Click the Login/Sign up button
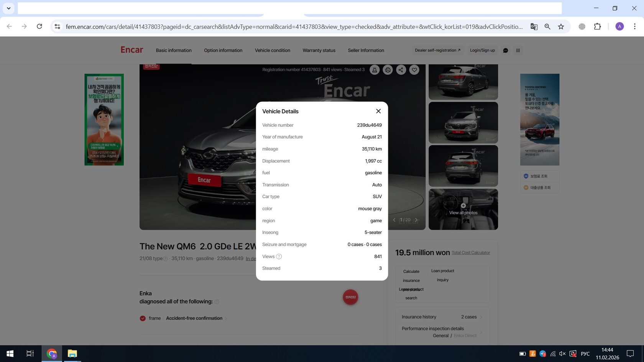The width and height of the screenshot is (644, 362). pos(482,50)
